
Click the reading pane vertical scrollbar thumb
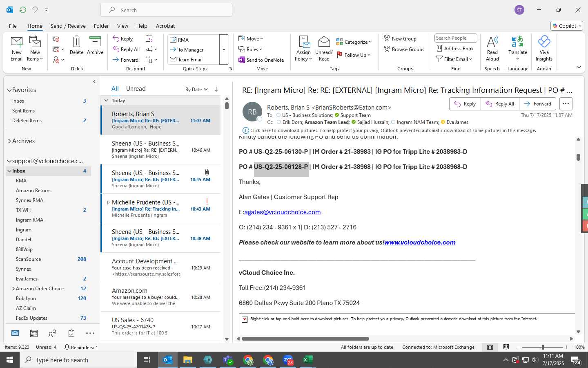(x=578, y=157)
